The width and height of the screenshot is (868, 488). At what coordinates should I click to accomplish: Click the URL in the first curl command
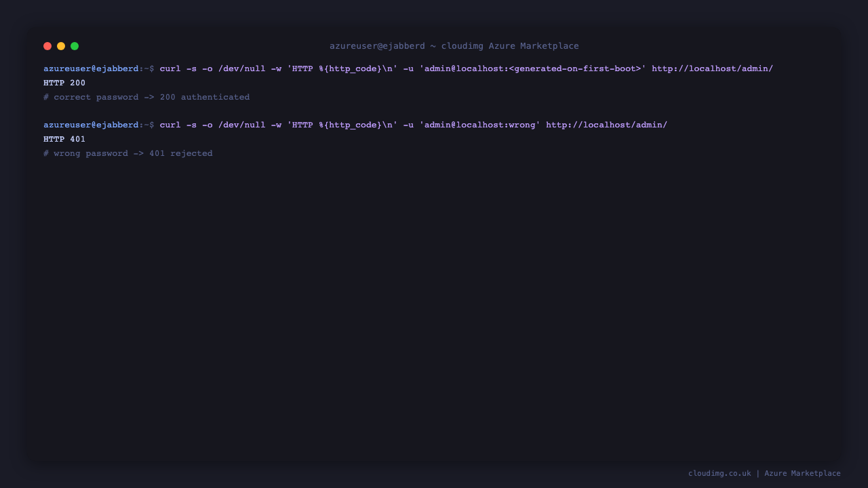pos(713,68)
